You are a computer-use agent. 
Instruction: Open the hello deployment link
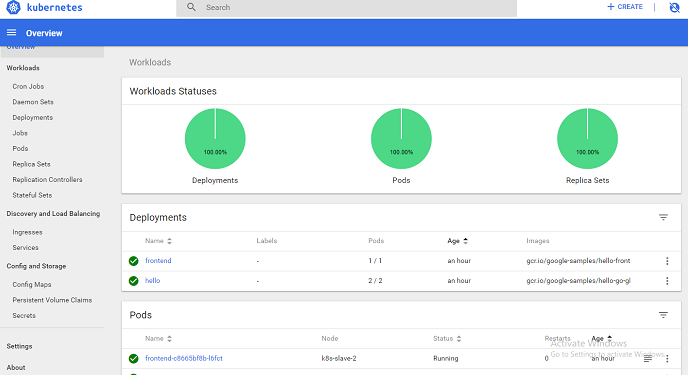(152, 280)
